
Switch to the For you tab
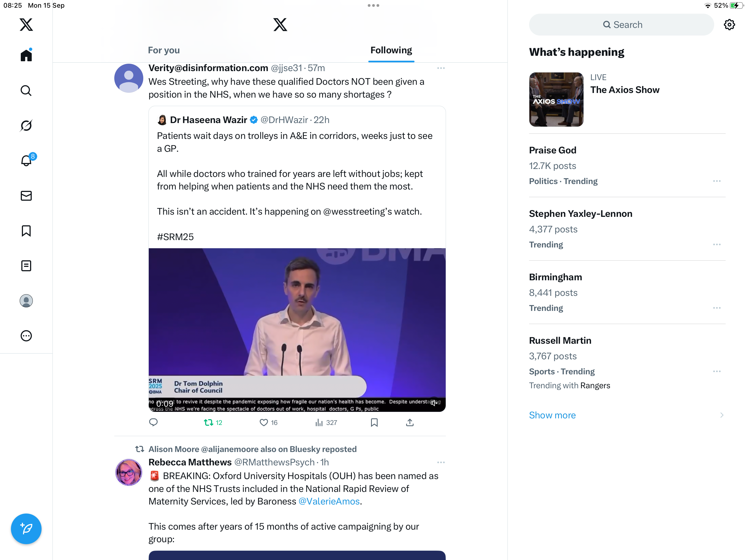pyautogui.click(x=164, y=50)
